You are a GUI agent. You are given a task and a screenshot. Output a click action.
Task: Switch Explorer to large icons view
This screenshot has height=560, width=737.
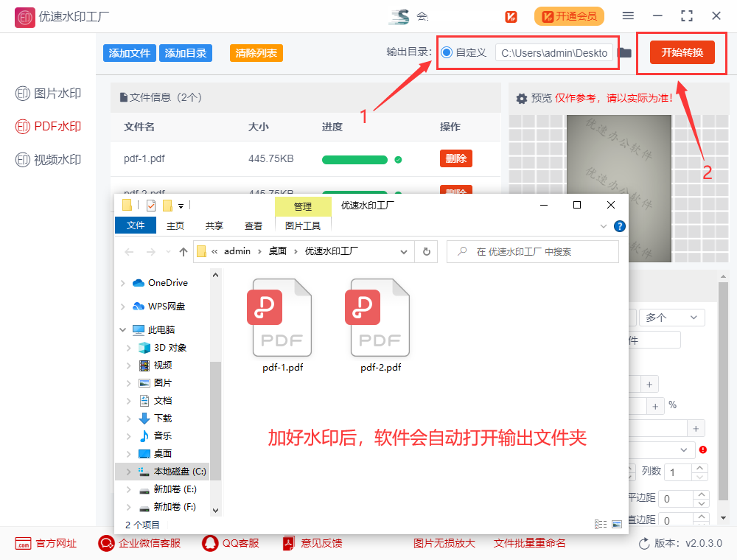pos(617,525)
